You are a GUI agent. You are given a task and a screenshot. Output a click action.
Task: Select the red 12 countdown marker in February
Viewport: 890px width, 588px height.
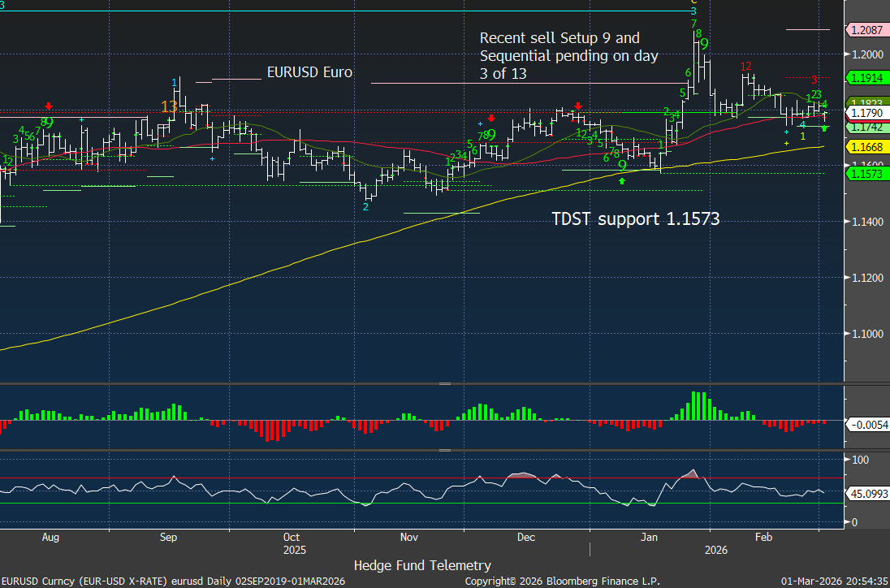pos(745,66)
